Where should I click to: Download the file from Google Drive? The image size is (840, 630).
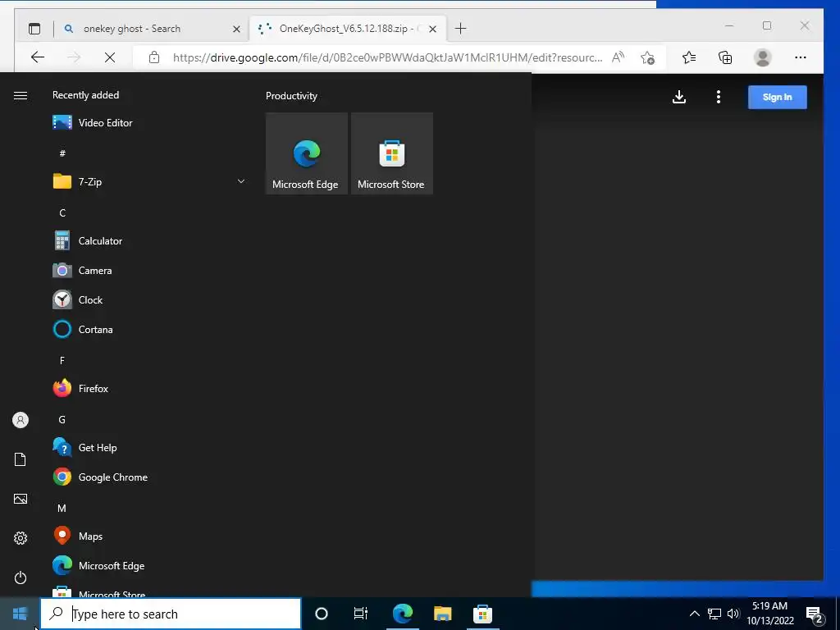[679, 97]
